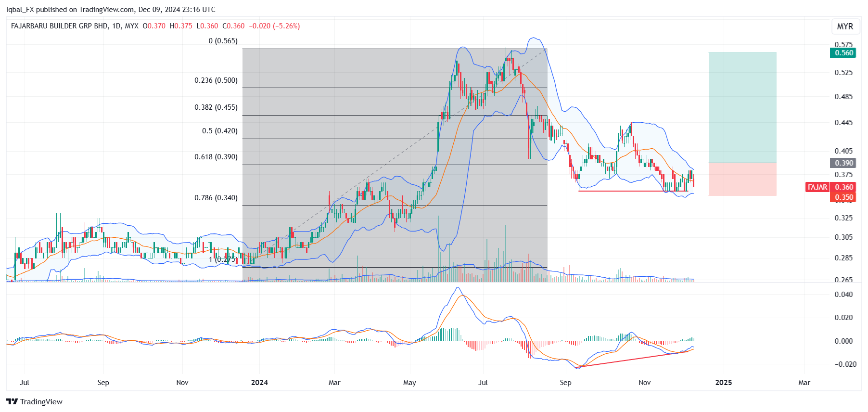Click the FAJARBARU BUILDER GRP BHD symbol title

click(x=59, y=26)
